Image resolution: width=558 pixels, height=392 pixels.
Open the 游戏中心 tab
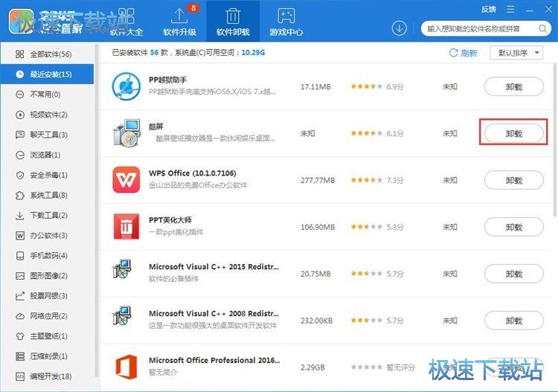tap(286, 22)
